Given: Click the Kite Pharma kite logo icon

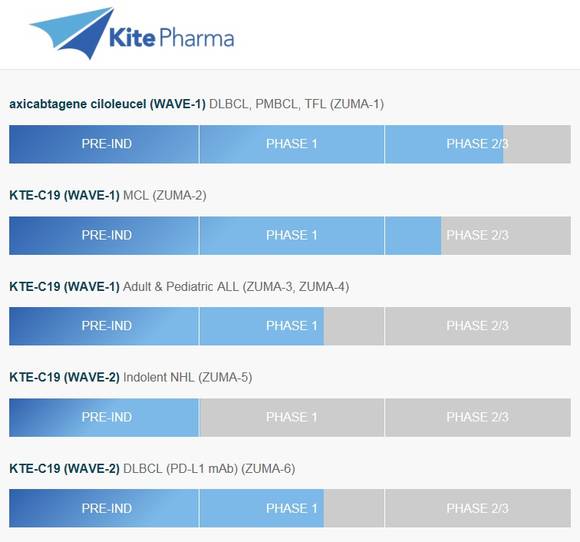Looking at the screenshot, I should (x=72, y=33).
